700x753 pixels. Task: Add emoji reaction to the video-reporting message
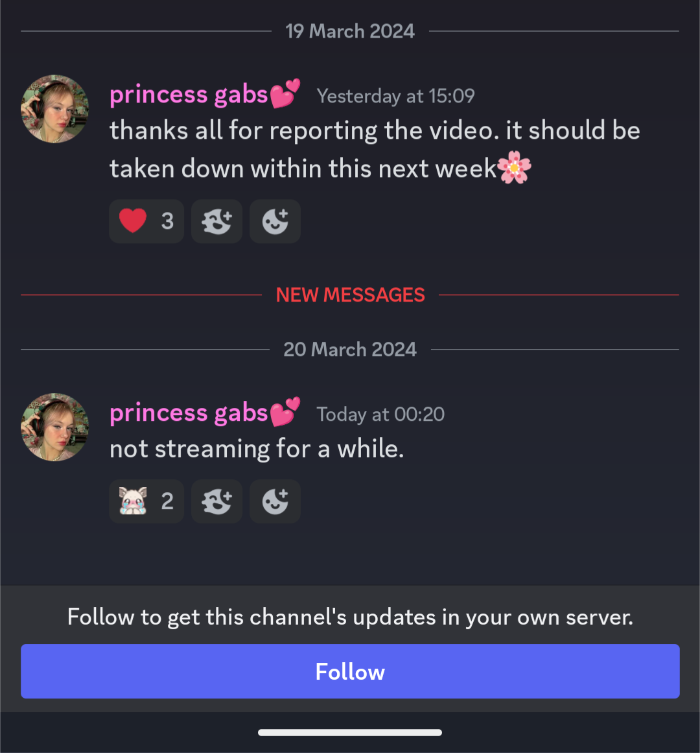click(275, 222)
